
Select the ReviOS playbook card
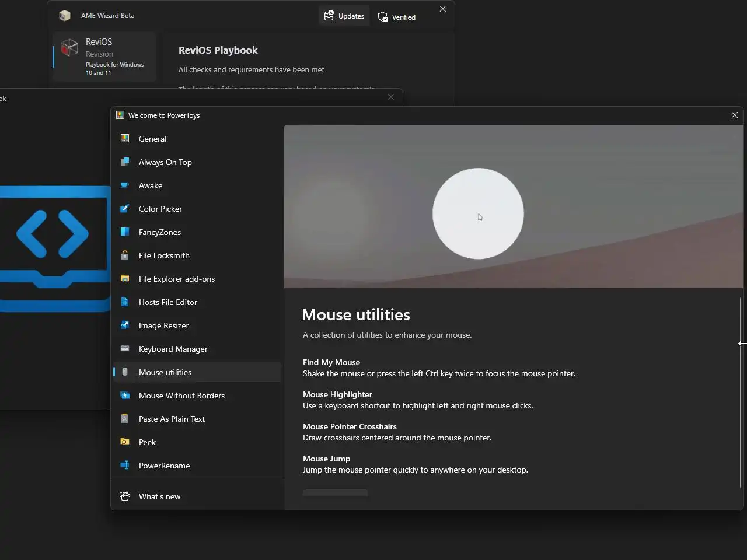[x=104, y=57]
